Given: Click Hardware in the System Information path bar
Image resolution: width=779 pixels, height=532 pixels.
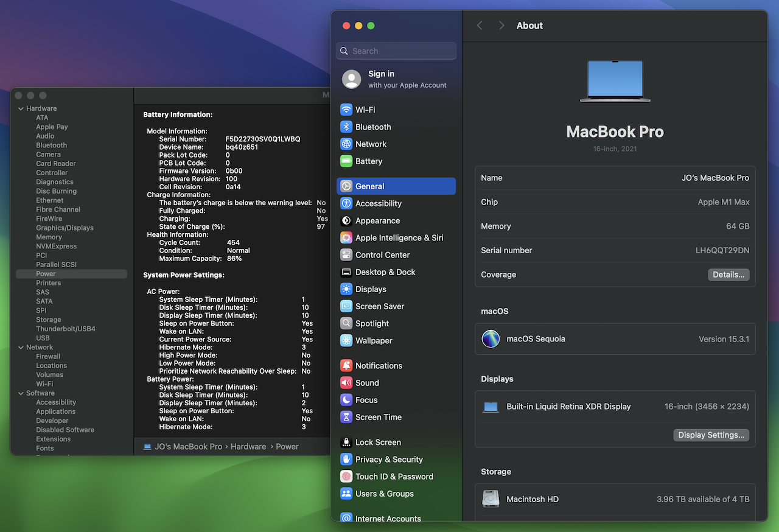Looking at the screenshot, I should (248, 446).
